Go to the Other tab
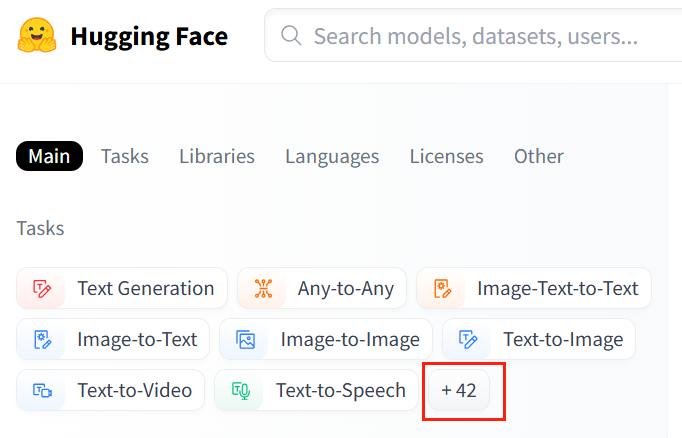This screenshot has width=682, height=438. point(539,156)
